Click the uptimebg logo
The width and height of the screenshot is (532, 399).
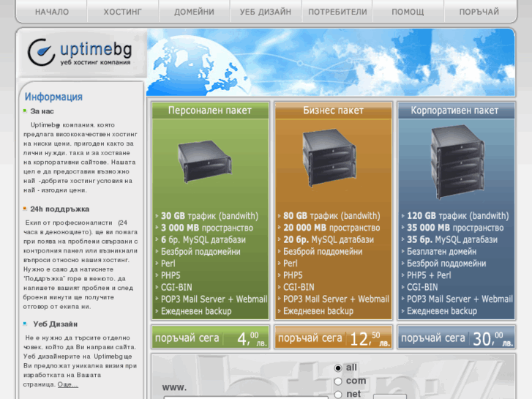point(80,52)
